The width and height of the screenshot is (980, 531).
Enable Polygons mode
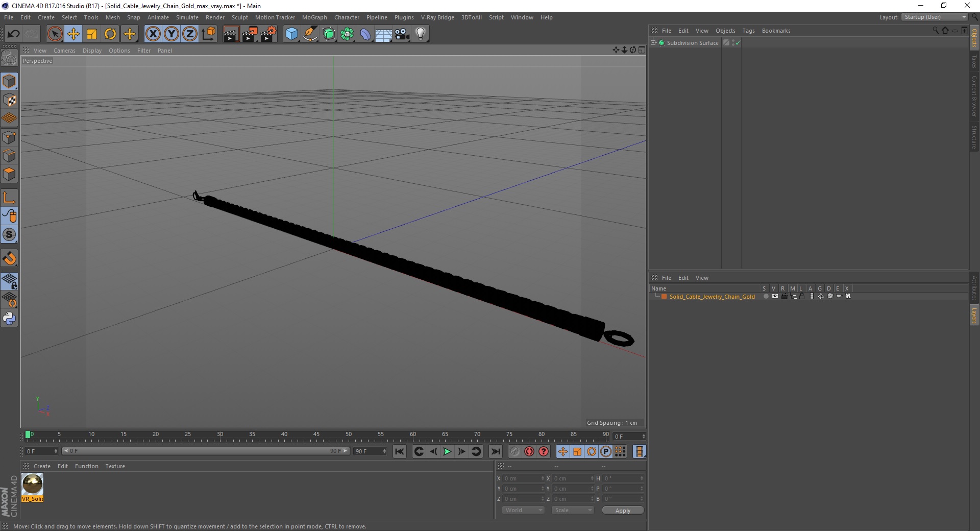(9, 174)
